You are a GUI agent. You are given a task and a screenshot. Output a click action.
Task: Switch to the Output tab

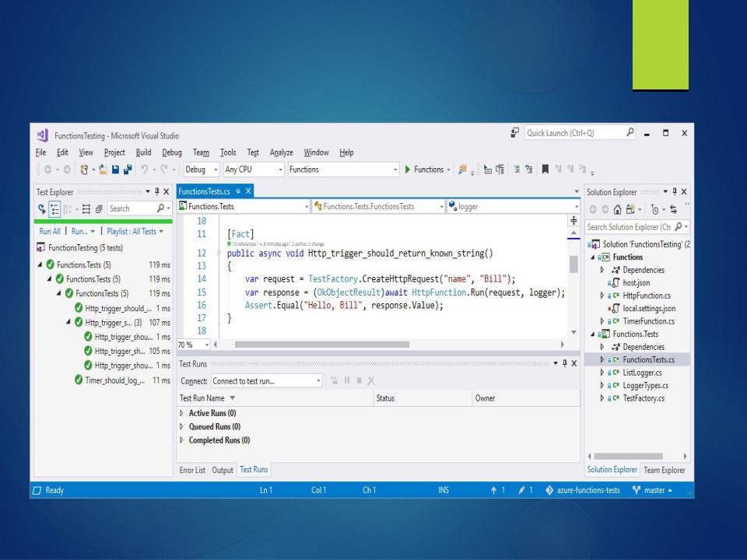click(x=223, y=470)
